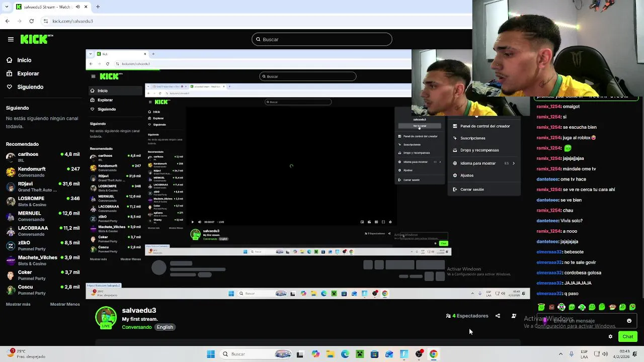Click username elmeraaa32 beside 'bebesote'
The width and height of the screenshot is (644, 362).
(x=549, y=252)
